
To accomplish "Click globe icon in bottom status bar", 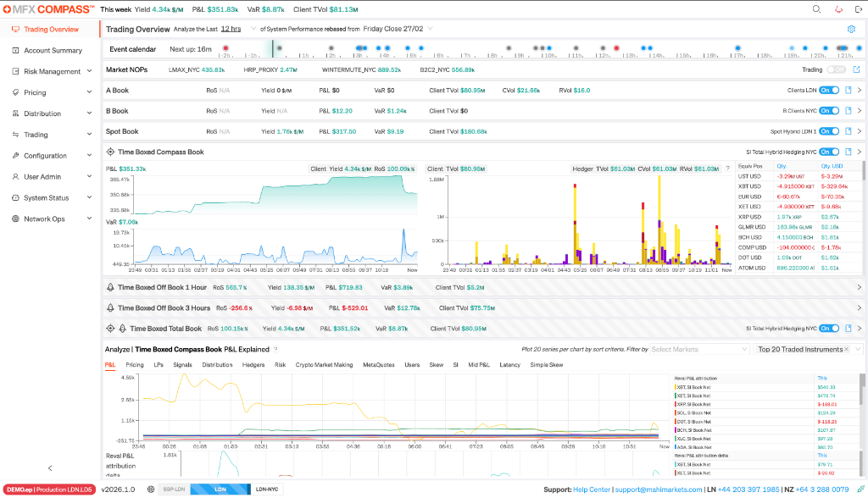I will coord(151,490).
